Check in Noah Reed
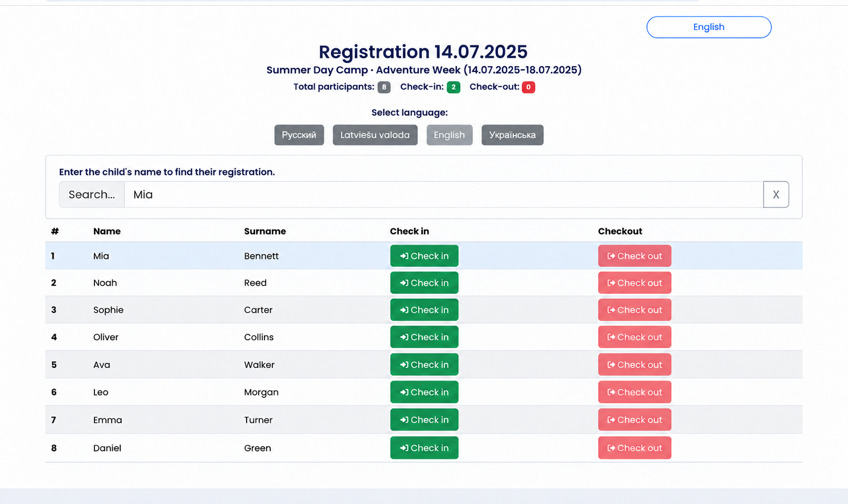 [x=424, y=283]
